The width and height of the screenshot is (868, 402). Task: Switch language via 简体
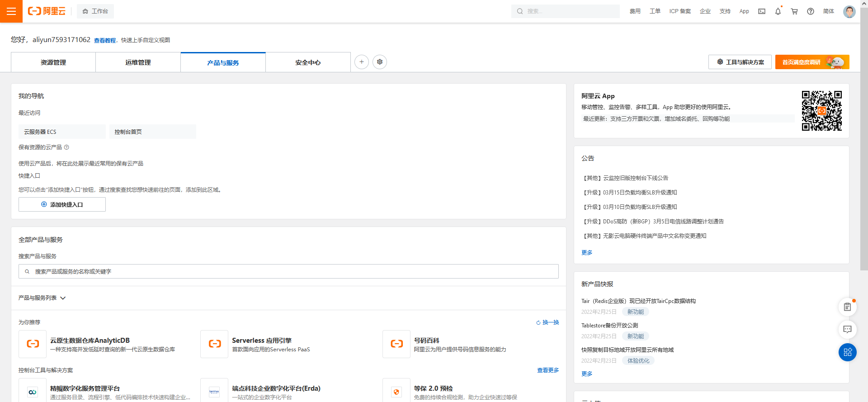tap(829, 11)
